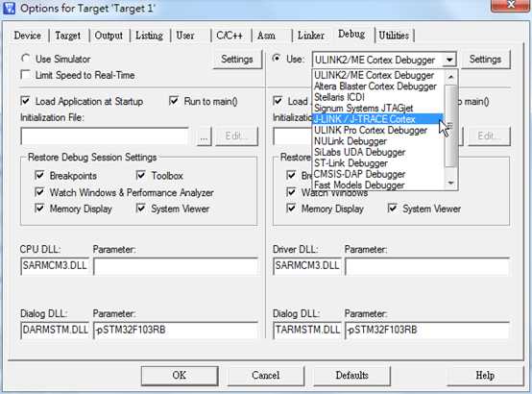
Task: Toggle hardware-side Breakpoints checkbox
Action: coord(291,175)
